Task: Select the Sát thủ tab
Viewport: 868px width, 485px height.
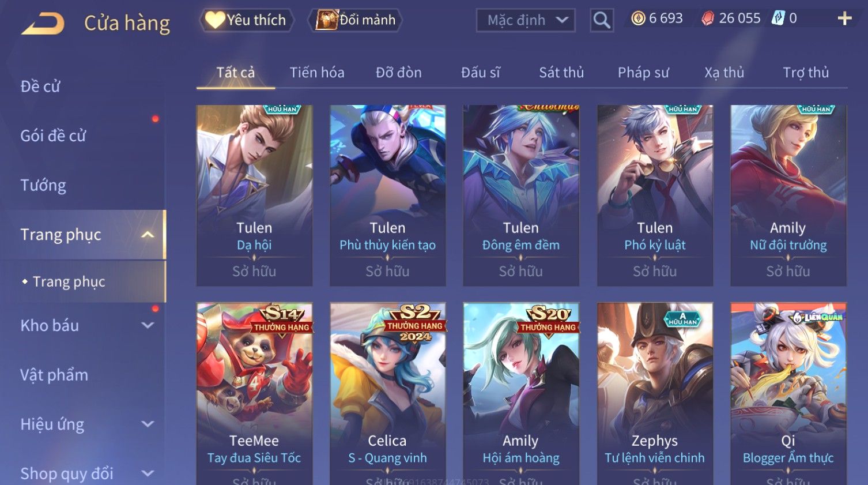Action: (x=561, y=73)
